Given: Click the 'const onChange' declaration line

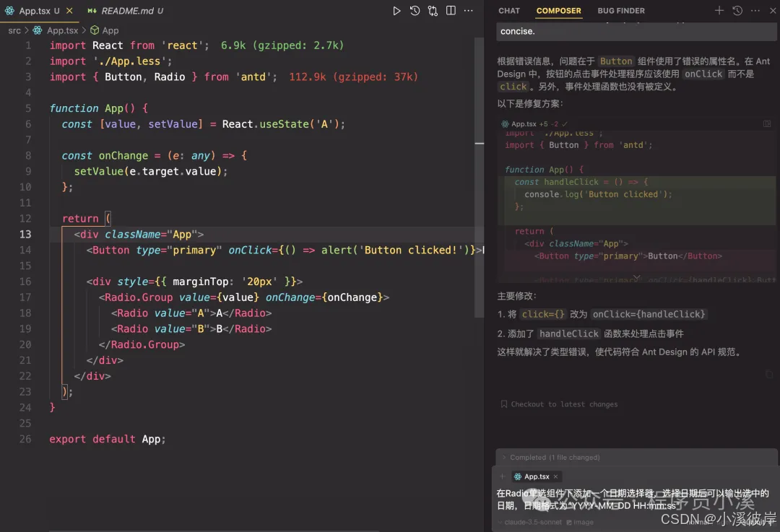Looking at the screenshot, I should (x=155, y=156).
